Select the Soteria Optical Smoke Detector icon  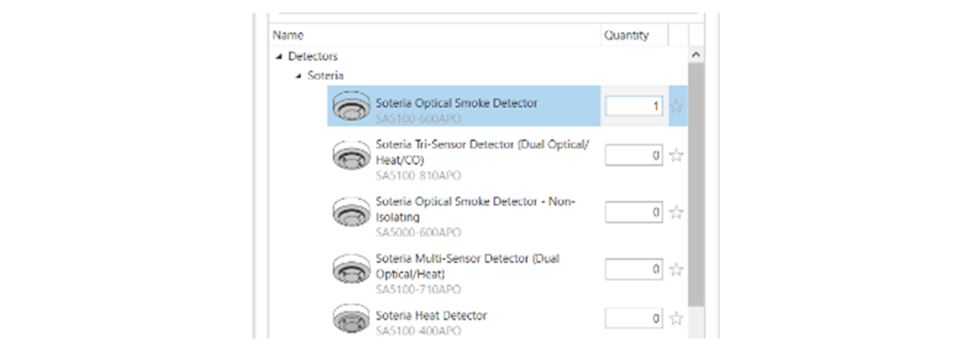(x=351, y=106)
